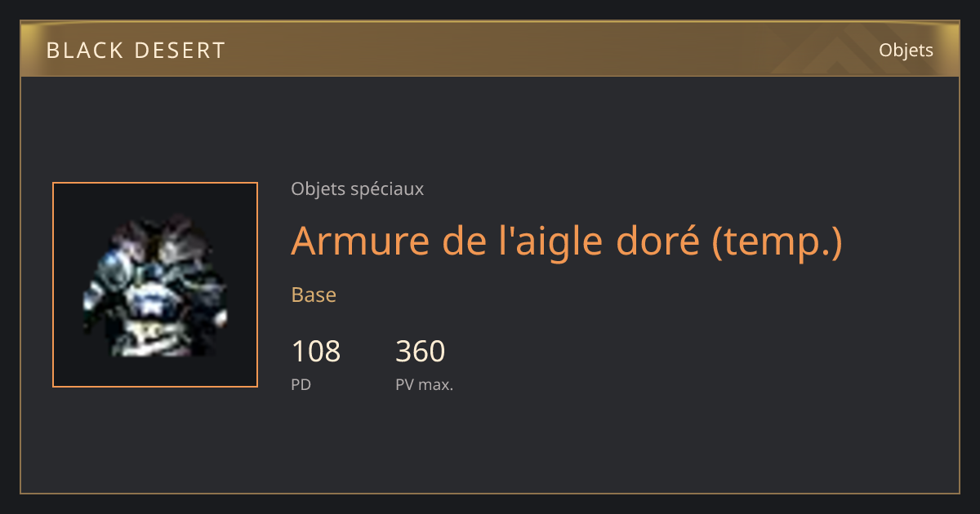980x514 pixels.
Task: Open the Objets link in header
Action: click(x=906, y=50)
